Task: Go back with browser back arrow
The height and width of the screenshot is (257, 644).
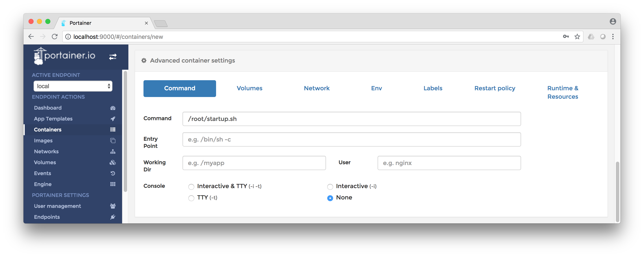Action: 31,37
